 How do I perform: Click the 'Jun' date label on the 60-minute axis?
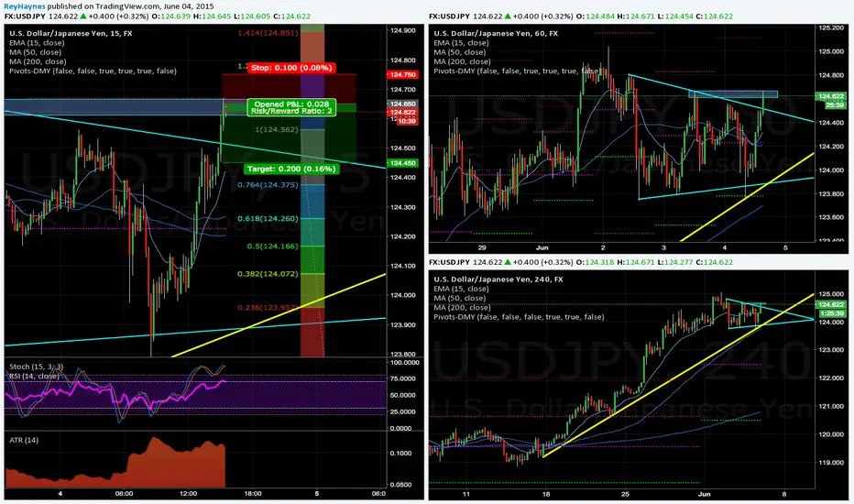(542, 247)
